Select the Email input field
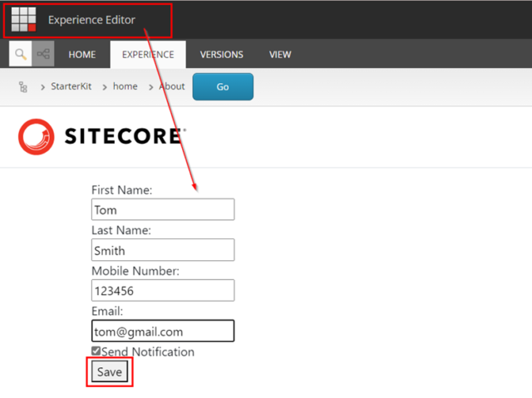Viewport: 532px width, 398px height. tap(162, 332)
